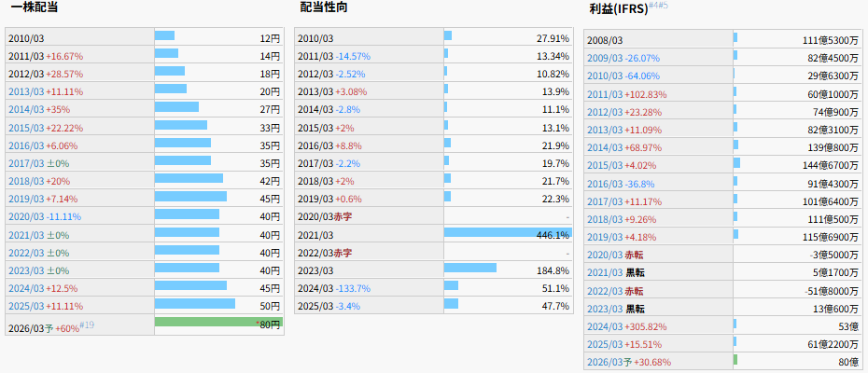Click 2021/03 ±0% in dividend table

click(x=25, y=235)
